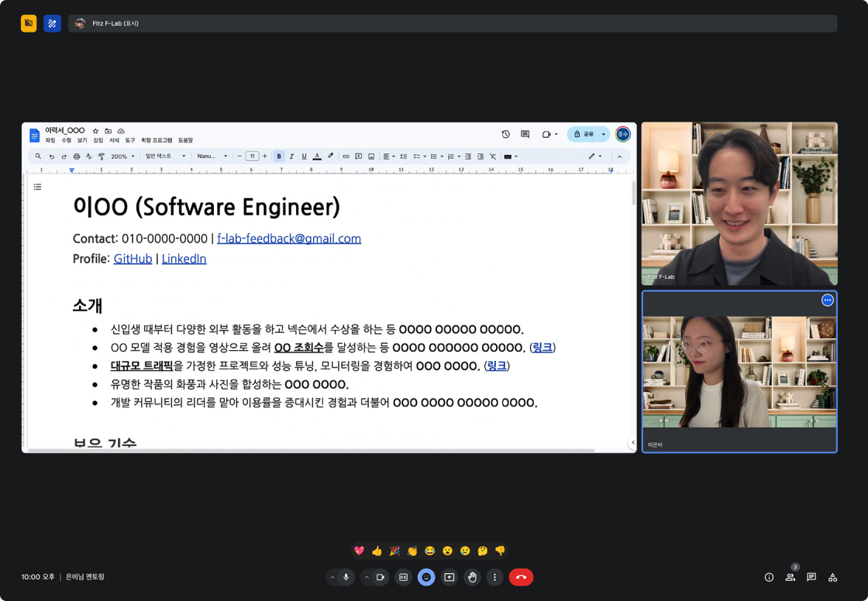
Task: Send the thumbs up emoji reaction
Action: point(377,551)
